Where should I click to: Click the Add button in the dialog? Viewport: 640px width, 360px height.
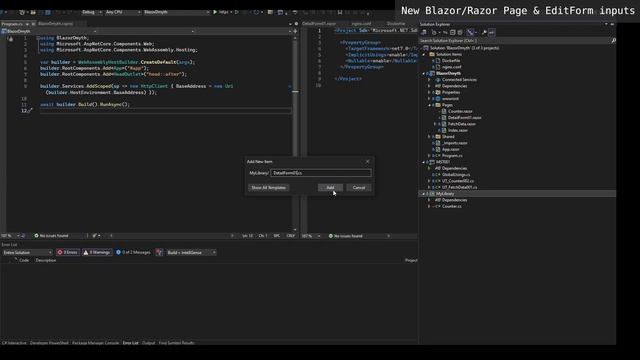tap(330, 188)
